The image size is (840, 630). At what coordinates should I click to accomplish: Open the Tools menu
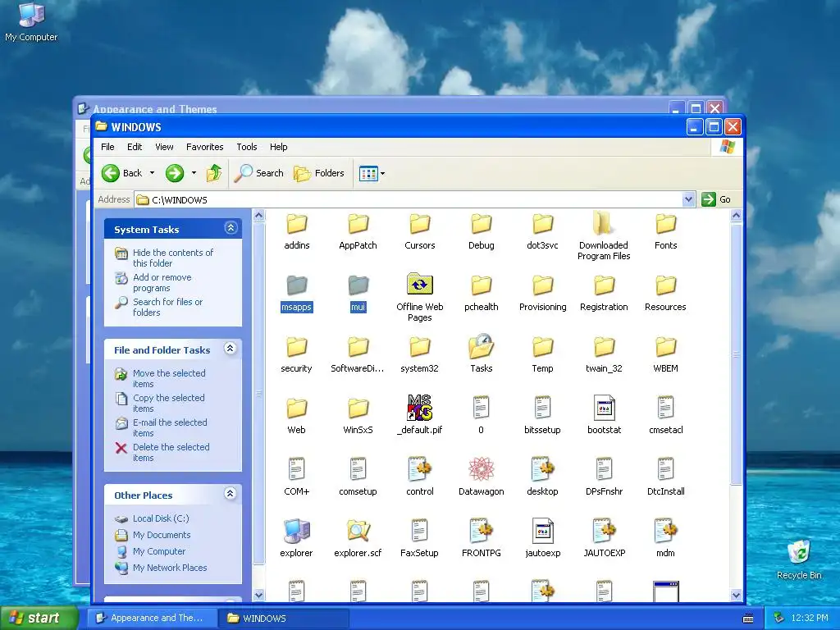246,147
